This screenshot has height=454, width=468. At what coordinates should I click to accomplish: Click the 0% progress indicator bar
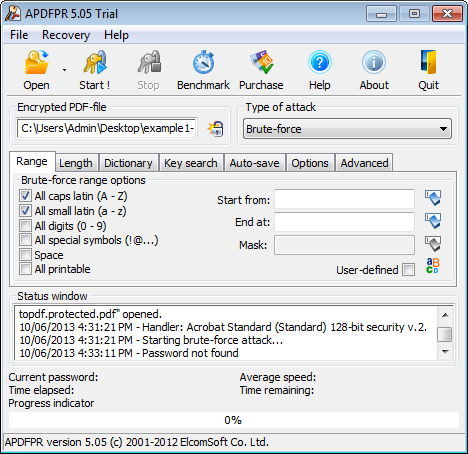pyautogui.click(x=234, y=420)
